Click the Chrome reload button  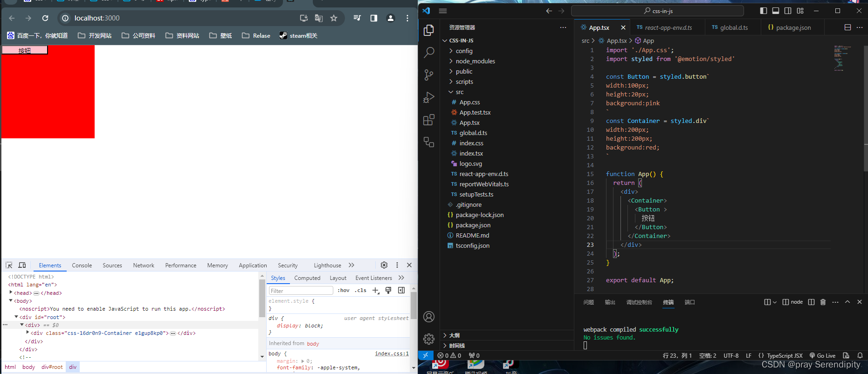45,18
